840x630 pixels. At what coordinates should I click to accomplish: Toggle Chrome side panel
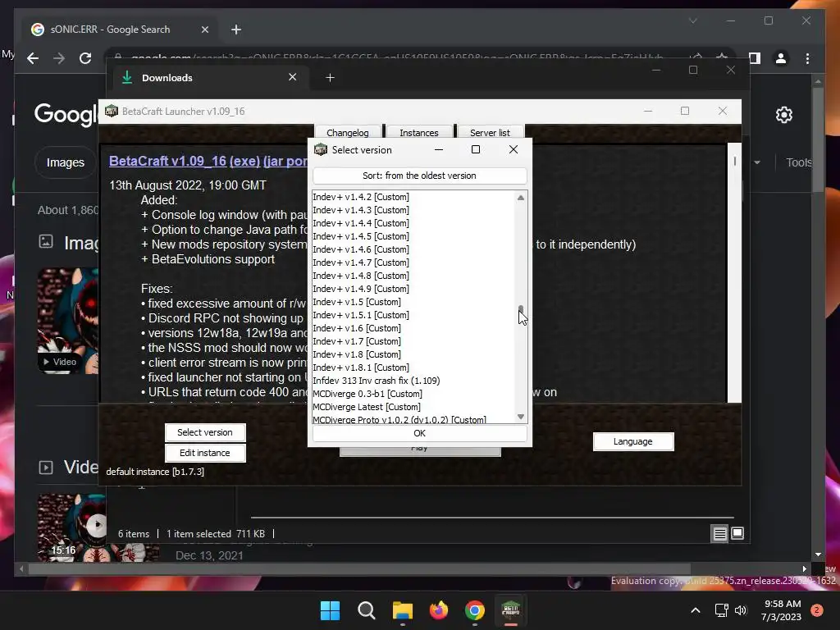[x=755, y=58]
